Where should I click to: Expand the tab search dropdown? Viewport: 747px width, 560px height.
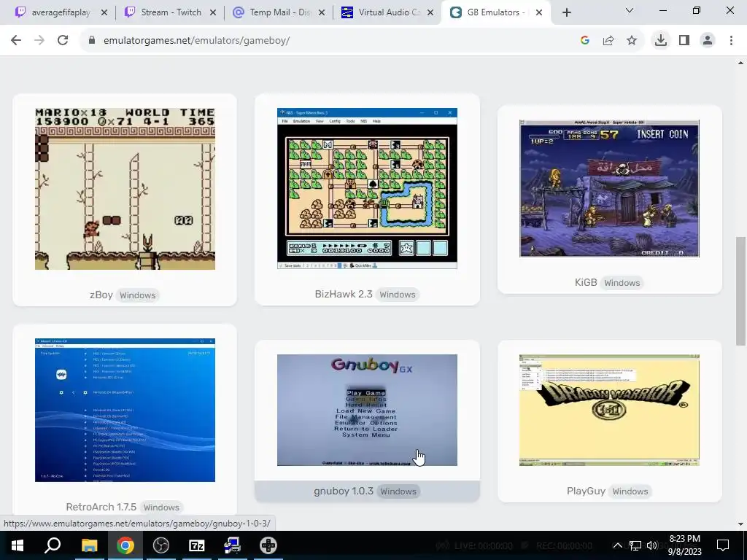click(x=630, y=10)
